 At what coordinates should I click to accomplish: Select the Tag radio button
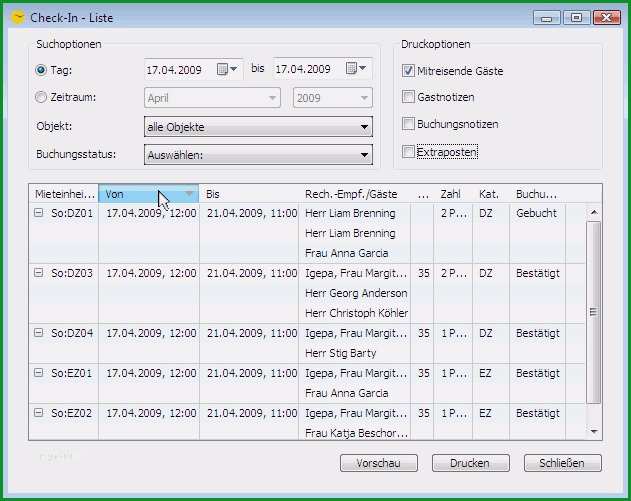click(41, 70)
